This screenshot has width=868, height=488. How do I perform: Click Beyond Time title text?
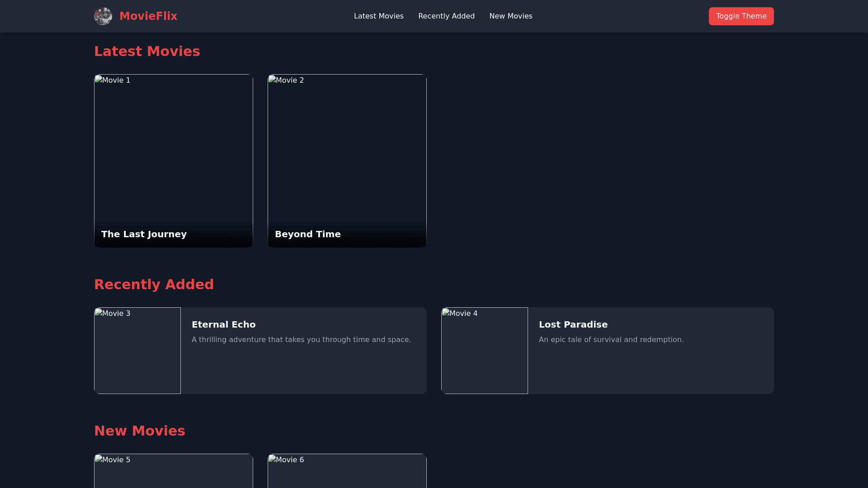click(307, 234)
